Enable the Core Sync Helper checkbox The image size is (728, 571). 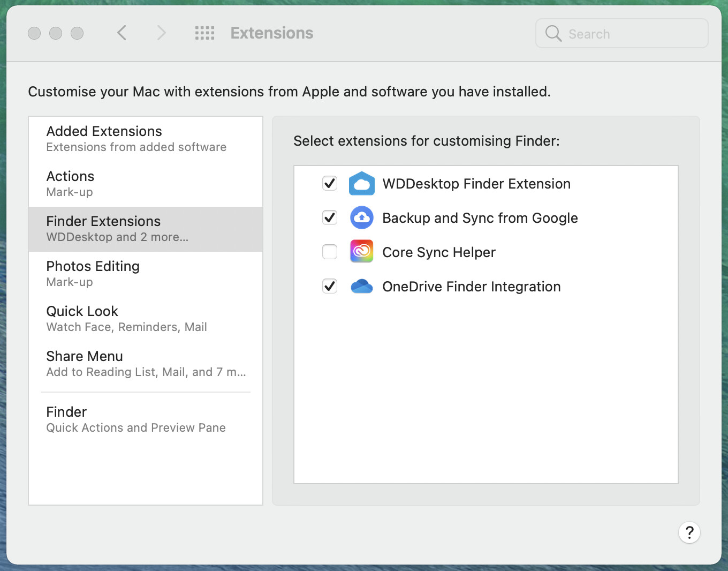tap(330, 252)
